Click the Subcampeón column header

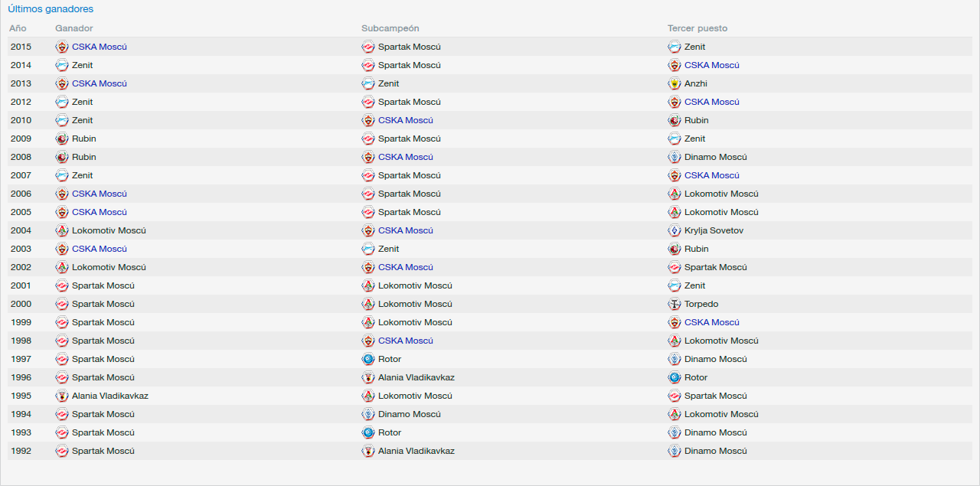(x=390, y=28)
